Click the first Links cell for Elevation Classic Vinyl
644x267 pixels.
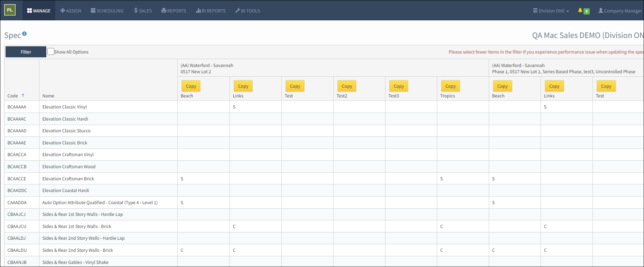coord(255,107)
